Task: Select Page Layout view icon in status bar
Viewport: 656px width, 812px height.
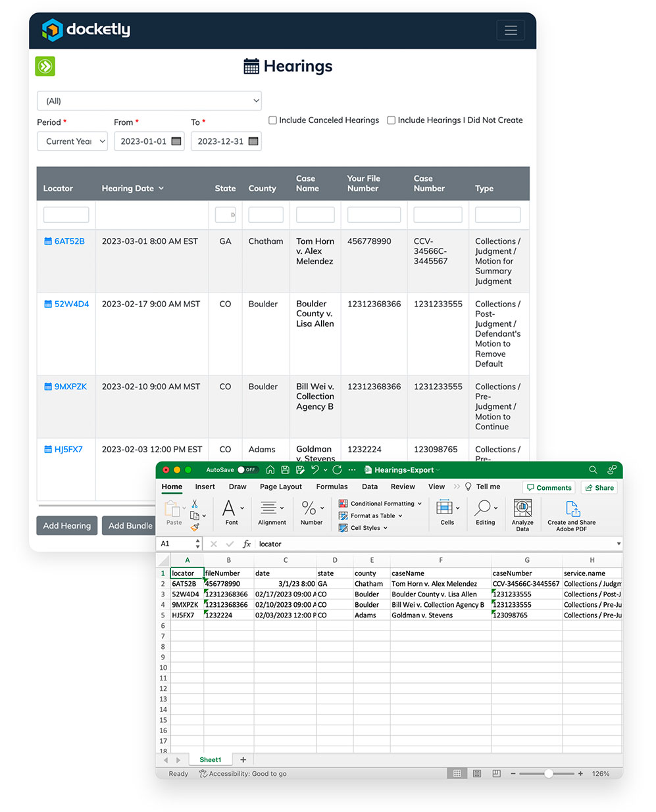Action: tap(477, 774)
